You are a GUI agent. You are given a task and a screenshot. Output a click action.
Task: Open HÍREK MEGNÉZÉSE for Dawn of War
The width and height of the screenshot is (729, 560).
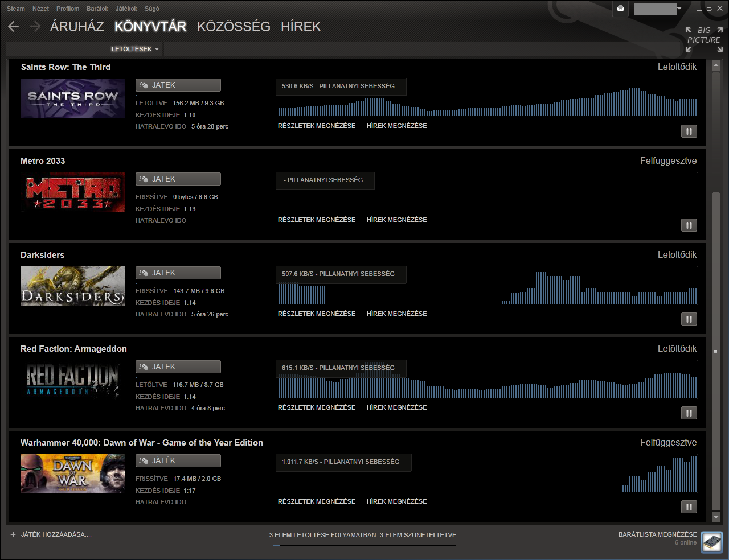[397, 501]
